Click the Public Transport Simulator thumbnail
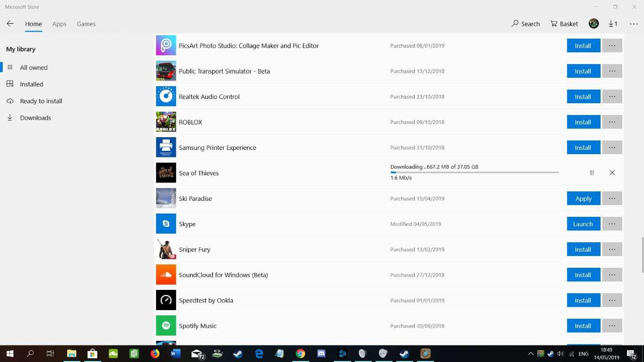 click(x=166, y=71)
